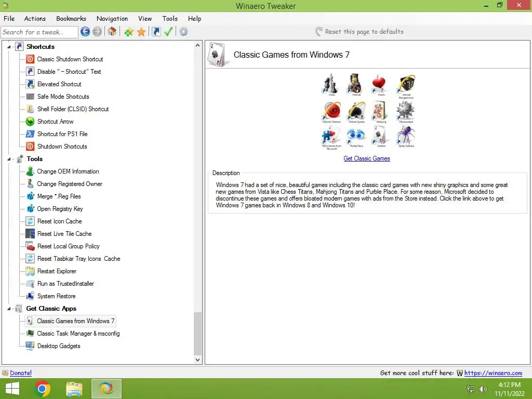Select Open Registry Key tree item

coord(60,209)
